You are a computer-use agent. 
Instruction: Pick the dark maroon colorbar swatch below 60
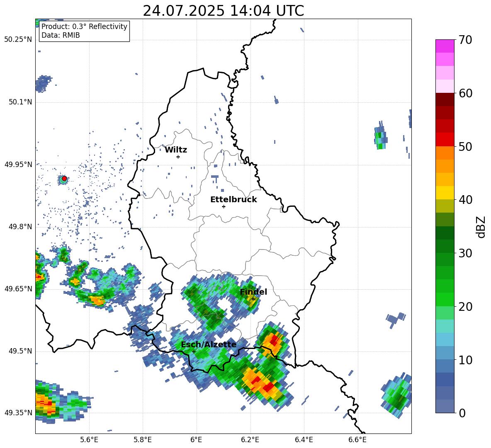pyautogui.click(x=445, y=99)
